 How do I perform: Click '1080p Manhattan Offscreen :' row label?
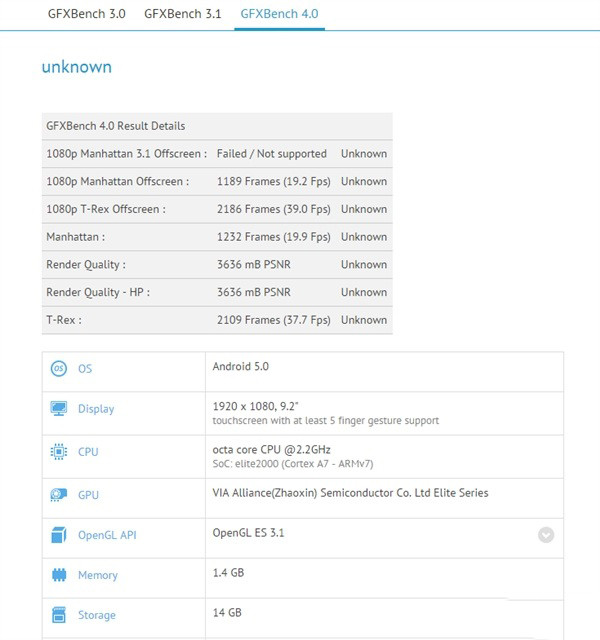tap(118, 182)
